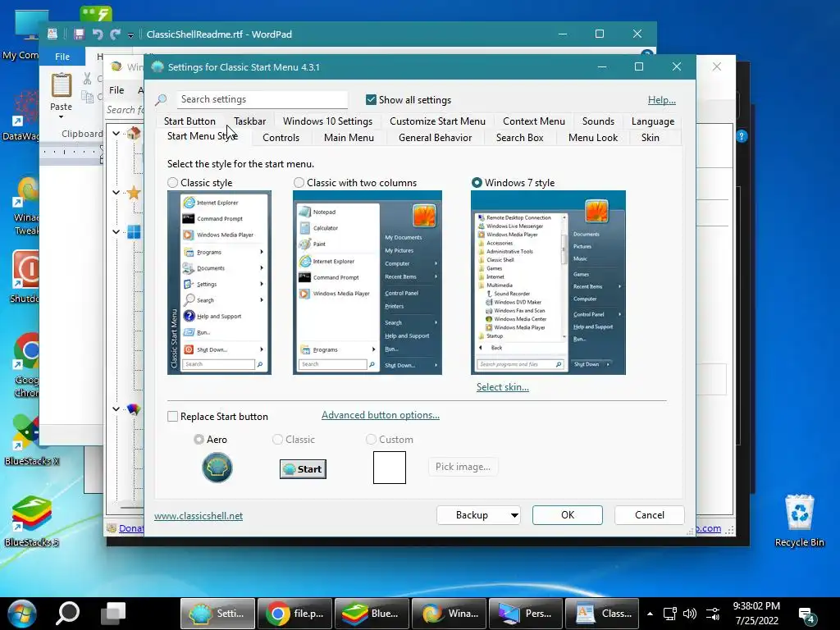Switch to the Start Button tab
840x630 pixels.
[x=189, y=121]
